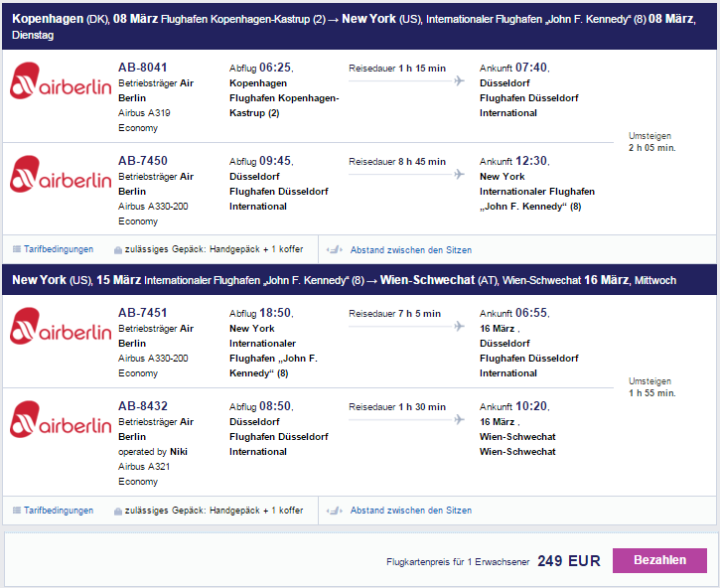Image resolution: width=720 pixels, height=588 pixels.
Task: Select flight number AB-7451
Action: click(143, 313)
